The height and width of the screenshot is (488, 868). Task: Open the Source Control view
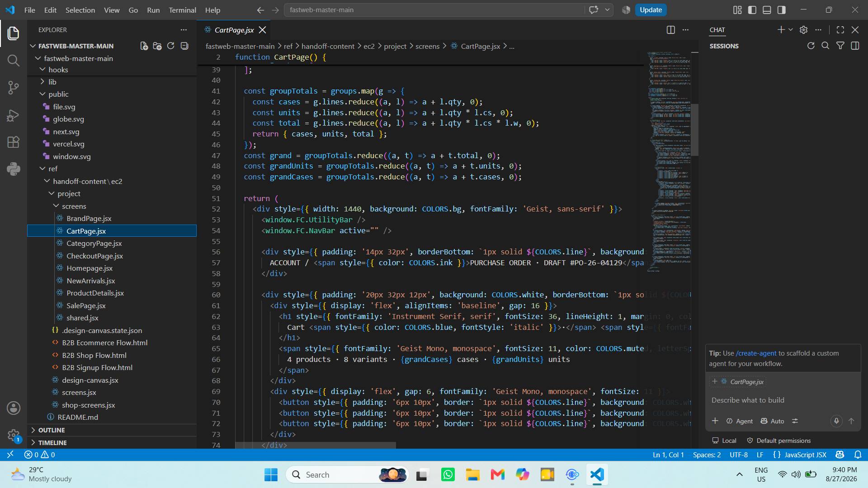[14, 87]
